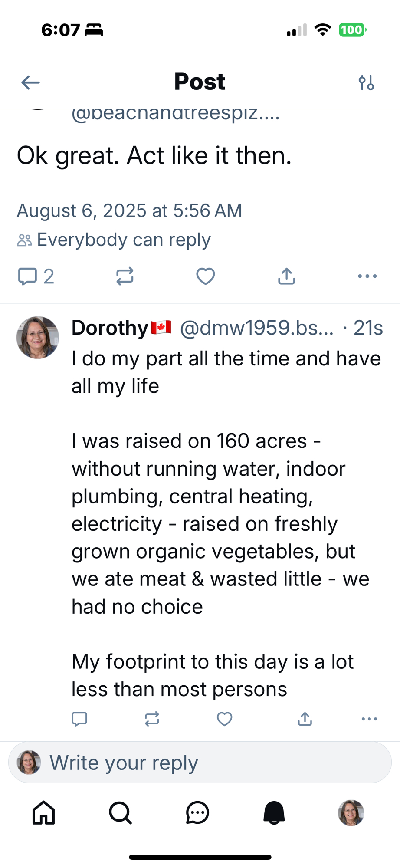Tap reply bubble with count 2
400x868 pixels.
pyautogui.click(x=36, y=276)
